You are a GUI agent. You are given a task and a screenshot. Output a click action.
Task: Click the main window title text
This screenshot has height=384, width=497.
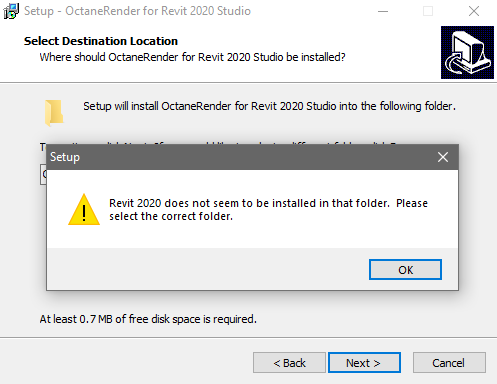point(137,11)
